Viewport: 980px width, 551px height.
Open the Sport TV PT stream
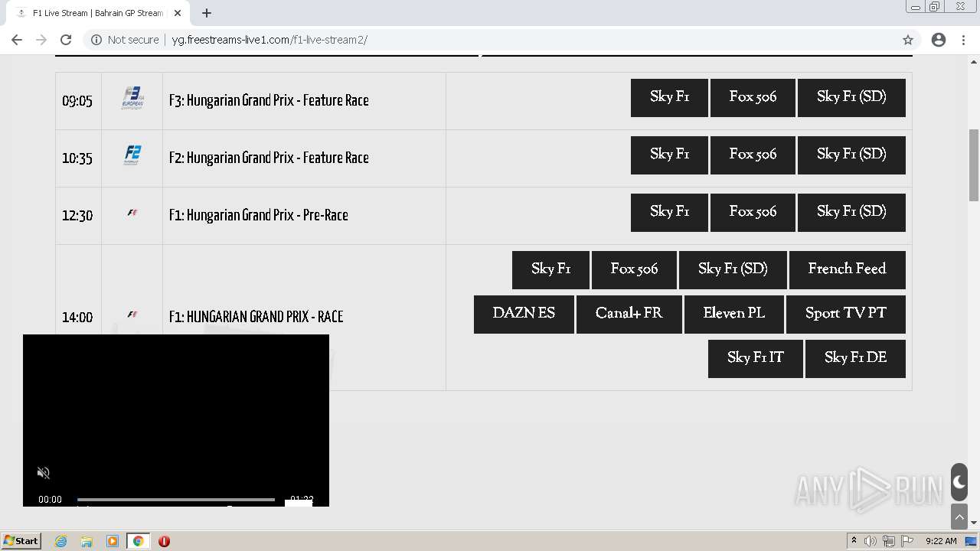[846, 315]
